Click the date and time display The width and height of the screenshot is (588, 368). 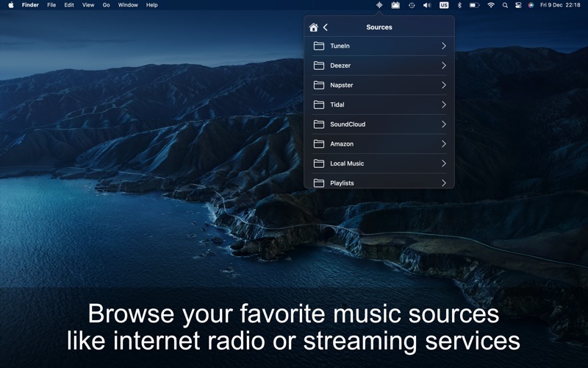tap(560, 5)
